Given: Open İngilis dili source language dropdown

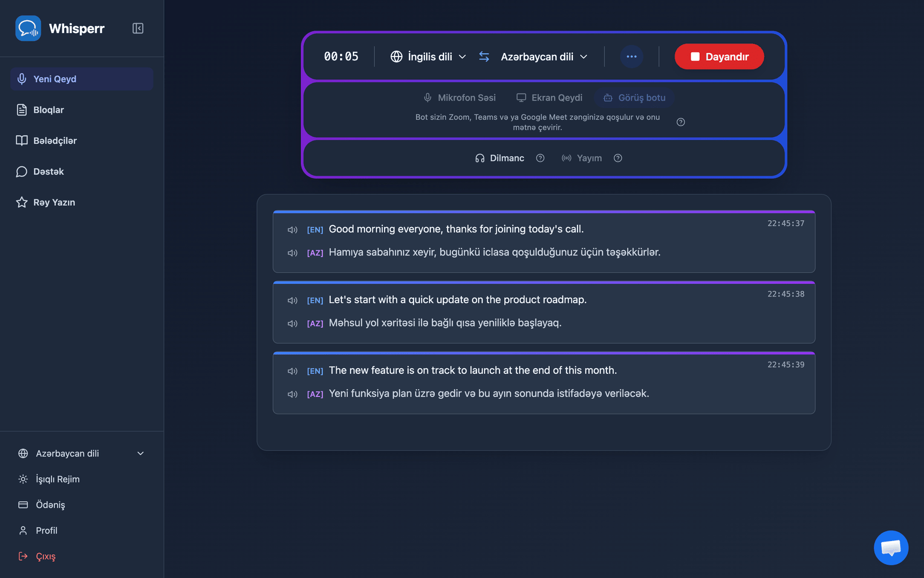Looking at the screenshot, I should (428, 57).
